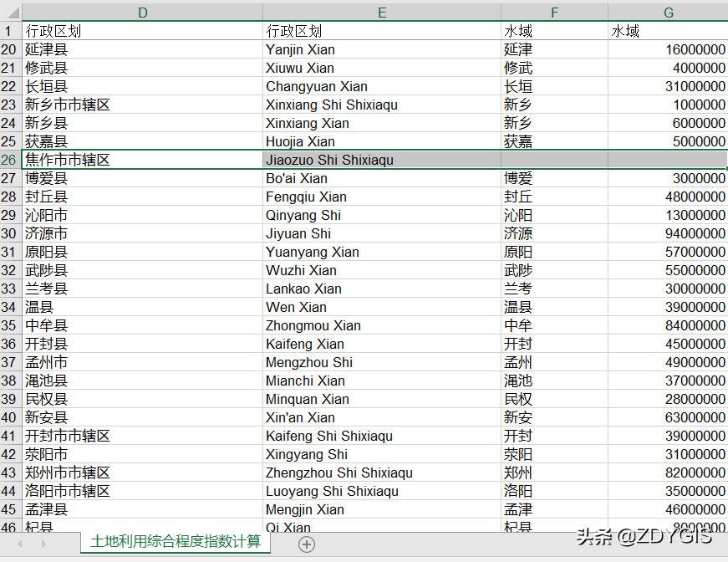
Task: Select column D header
Action: click(143, 12)
